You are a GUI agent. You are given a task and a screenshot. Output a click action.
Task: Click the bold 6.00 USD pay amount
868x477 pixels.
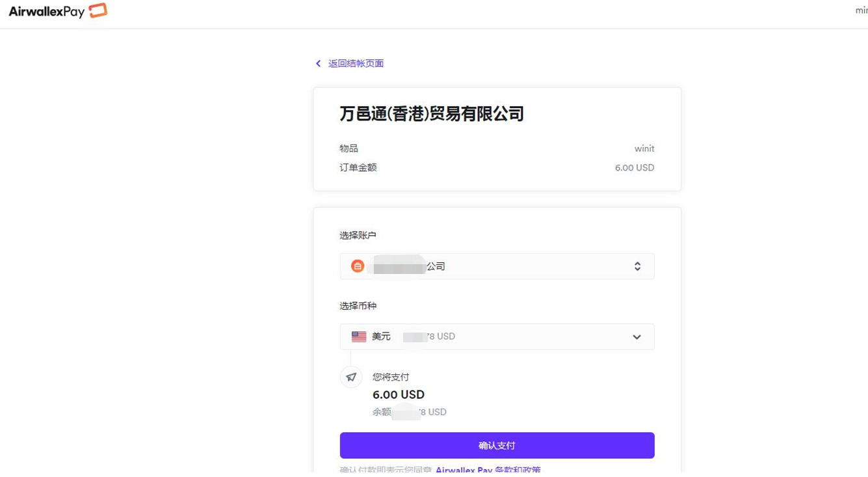[x=399, y=394]
